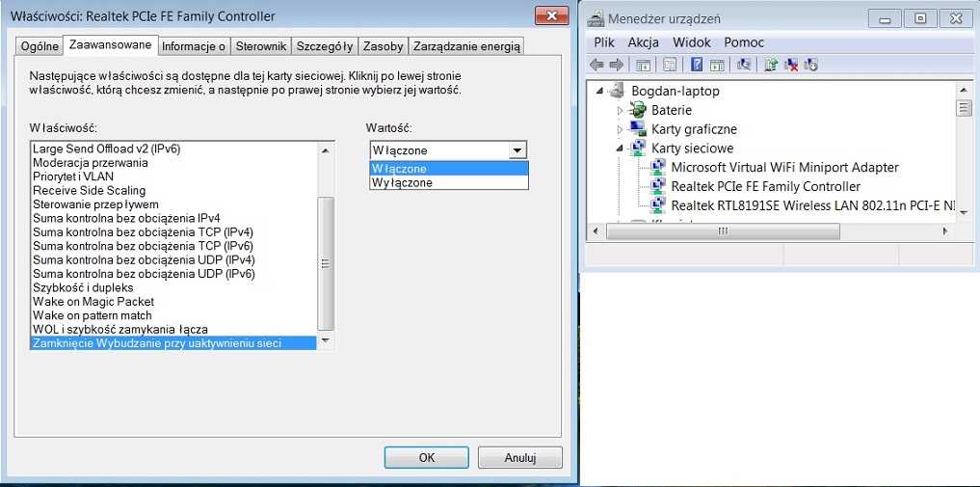
Task: Select Receive Side Scaling property
Action: coord(173,190)
